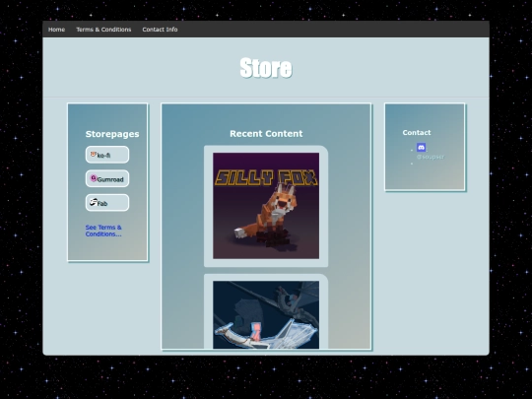
Task: Open the ko-fi store button
Action: click(107, 155)
